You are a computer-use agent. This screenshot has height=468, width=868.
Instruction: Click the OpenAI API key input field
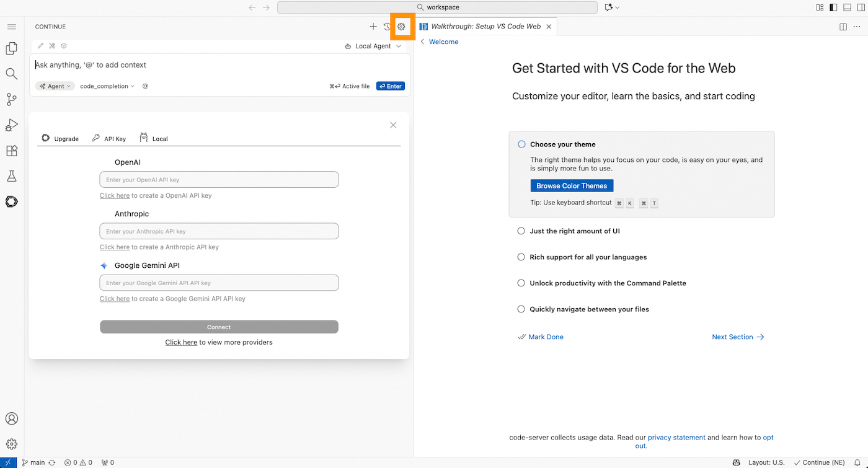coord(219,179)
